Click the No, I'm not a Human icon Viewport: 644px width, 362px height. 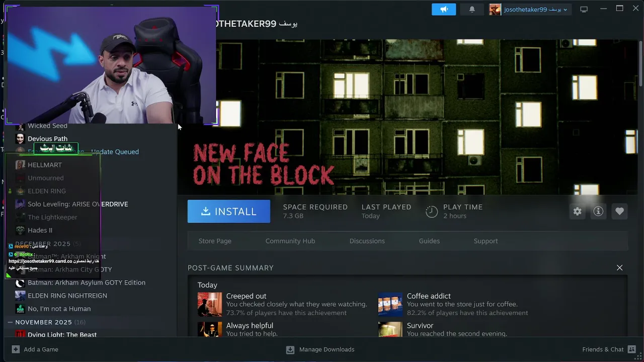[20, 309]
